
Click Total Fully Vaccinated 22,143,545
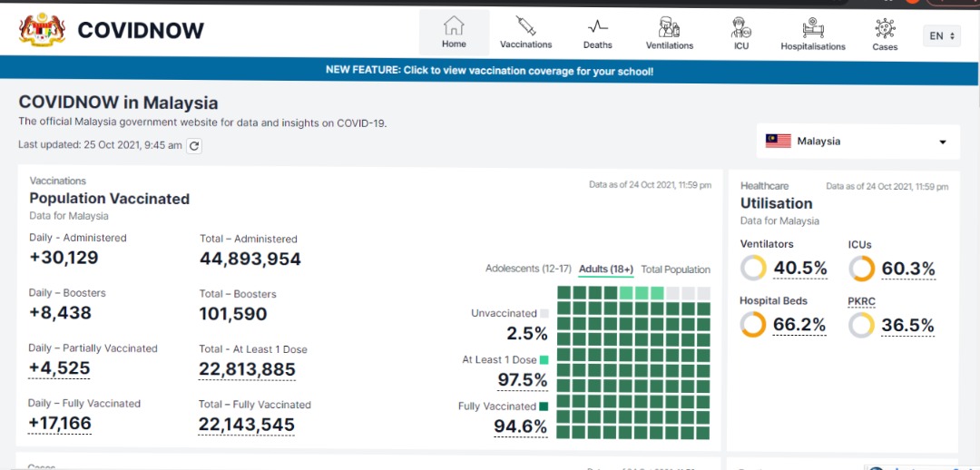pyautogui.click(x=247, y=425)
